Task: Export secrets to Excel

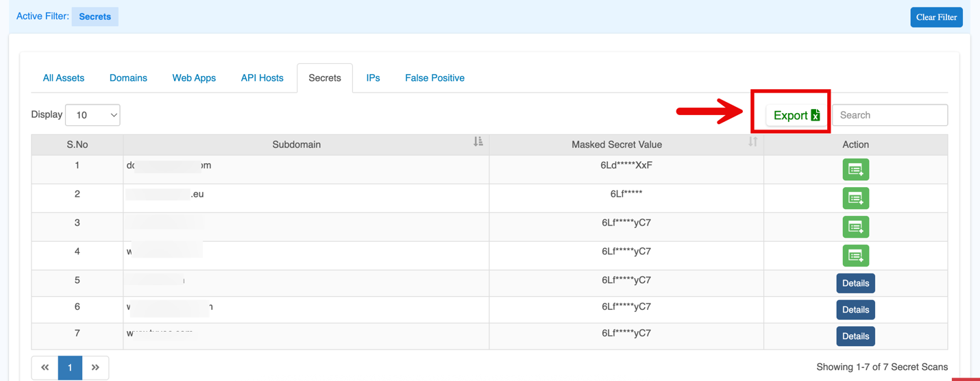Action: pyautogui.click(x=796, y=115)
